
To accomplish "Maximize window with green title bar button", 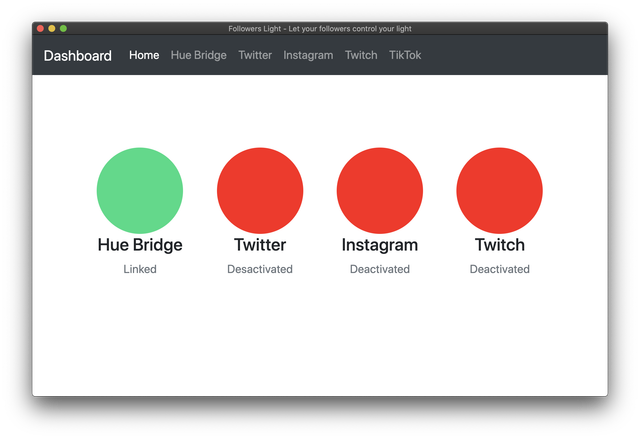I will 63,28.
